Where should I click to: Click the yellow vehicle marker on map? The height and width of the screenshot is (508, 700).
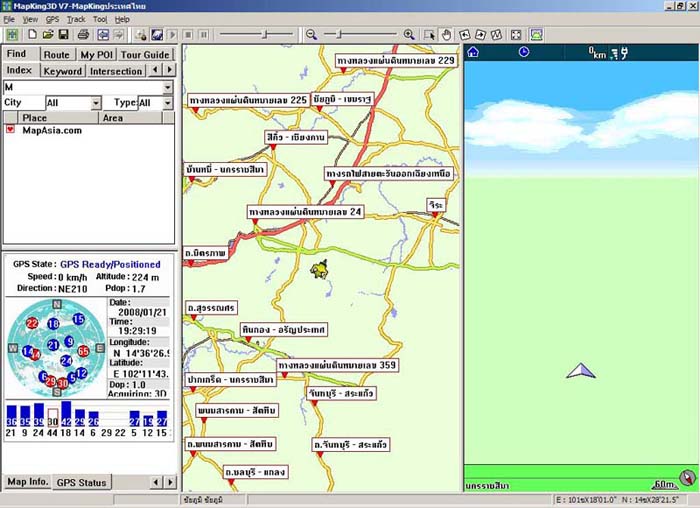320,270
